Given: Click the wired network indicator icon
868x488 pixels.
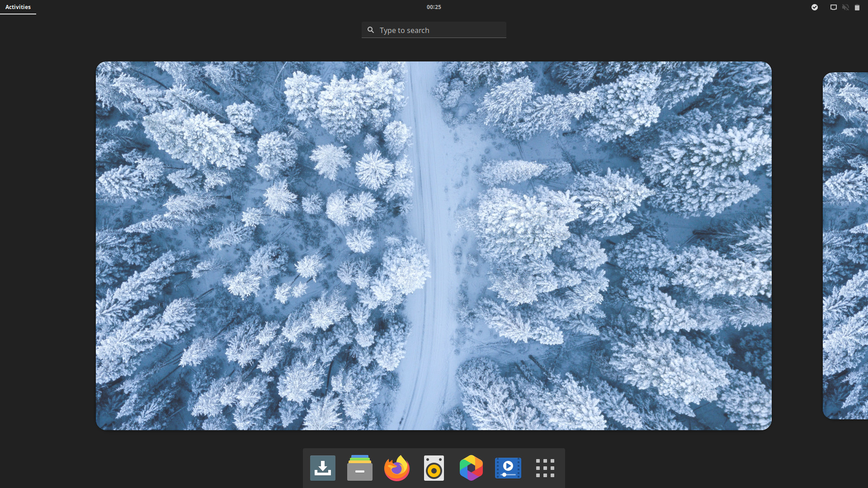Looking at the screenshot, I should click(x=833, y=7).
